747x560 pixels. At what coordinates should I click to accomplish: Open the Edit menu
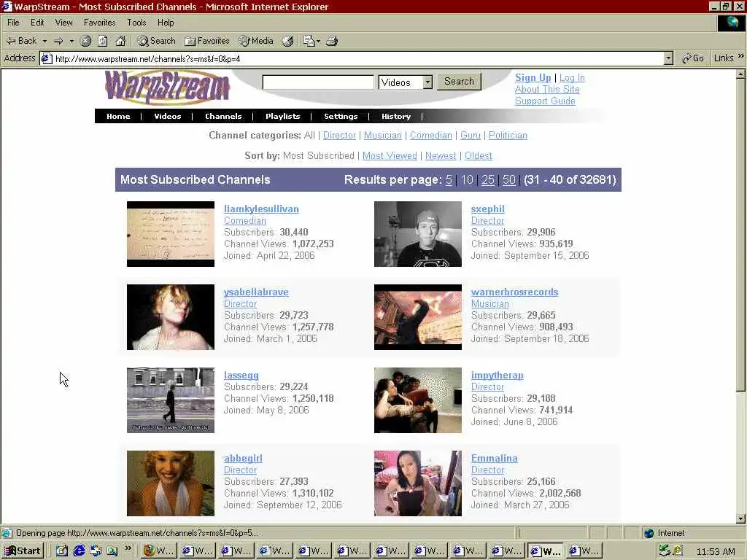[37, 23]
